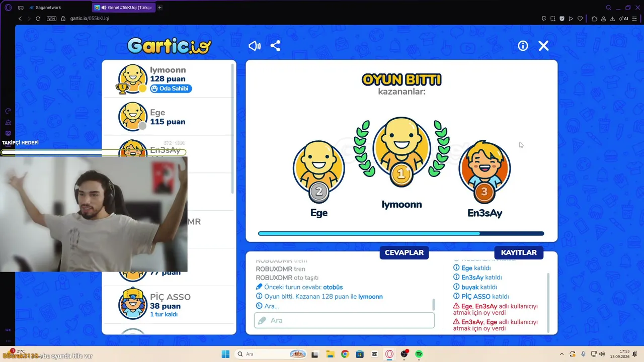Open File Explorer from the taskbar

(x=330, y=354)
